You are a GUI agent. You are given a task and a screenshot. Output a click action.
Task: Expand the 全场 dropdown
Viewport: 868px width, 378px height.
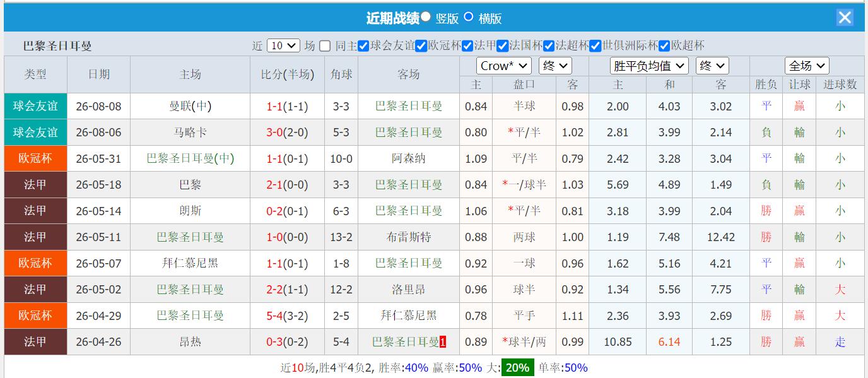(807, 66)
